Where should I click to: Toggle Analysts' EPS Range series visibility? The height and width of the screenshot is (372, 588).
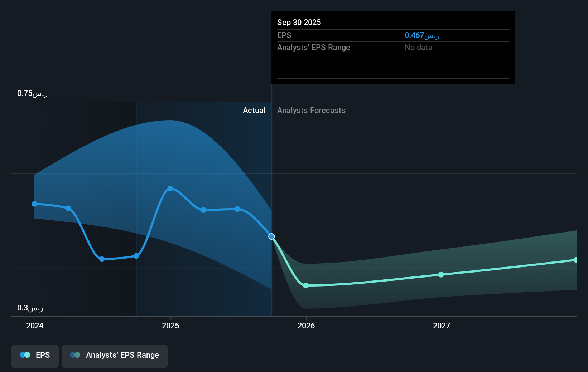tap(114, 356)
